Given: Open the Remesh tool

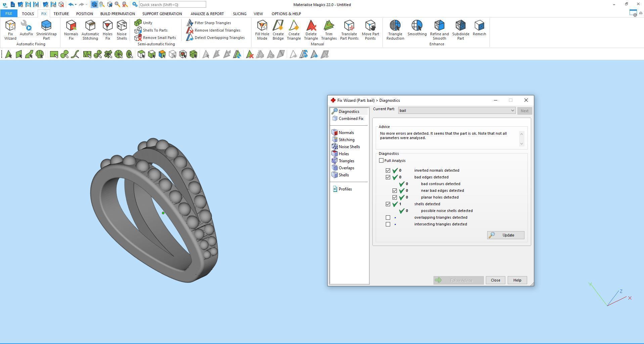Looking at the screenshot, I should (x=479, y=28).
